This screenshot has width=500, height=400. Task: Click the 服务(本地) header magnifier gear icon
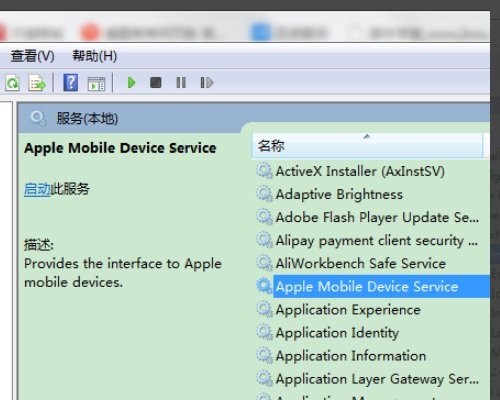[x=38, y=118]
